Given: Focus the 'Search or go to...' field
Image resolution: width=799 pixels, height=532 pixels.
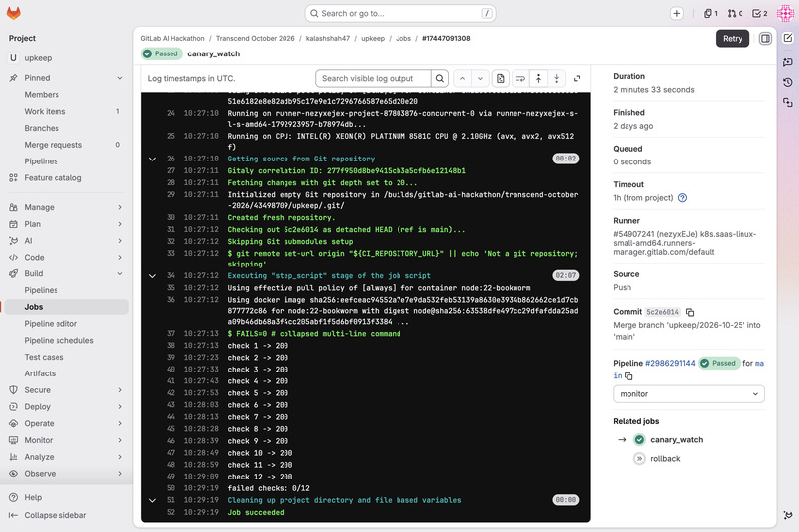Looking at the screenshot, I should (400, 13).
